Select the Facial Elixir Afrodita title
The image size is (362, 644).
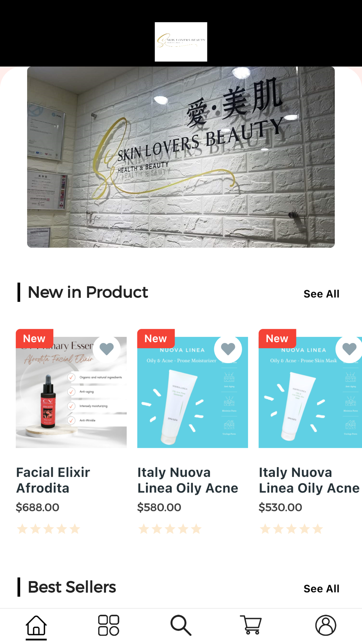53,480
